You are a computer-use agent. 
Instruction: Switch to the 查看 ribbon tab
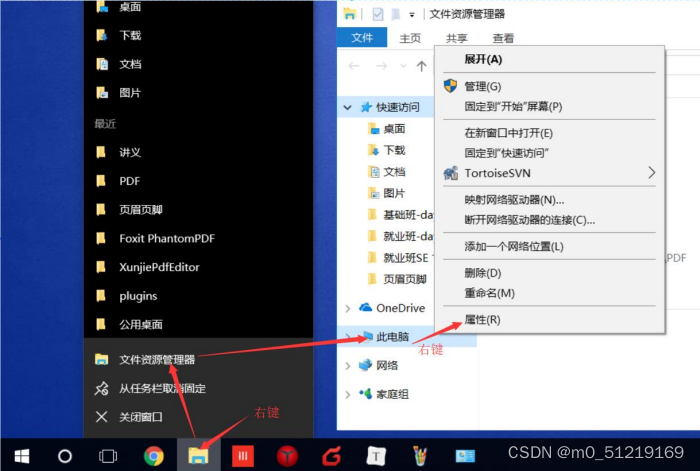click(x=503, y=38)
